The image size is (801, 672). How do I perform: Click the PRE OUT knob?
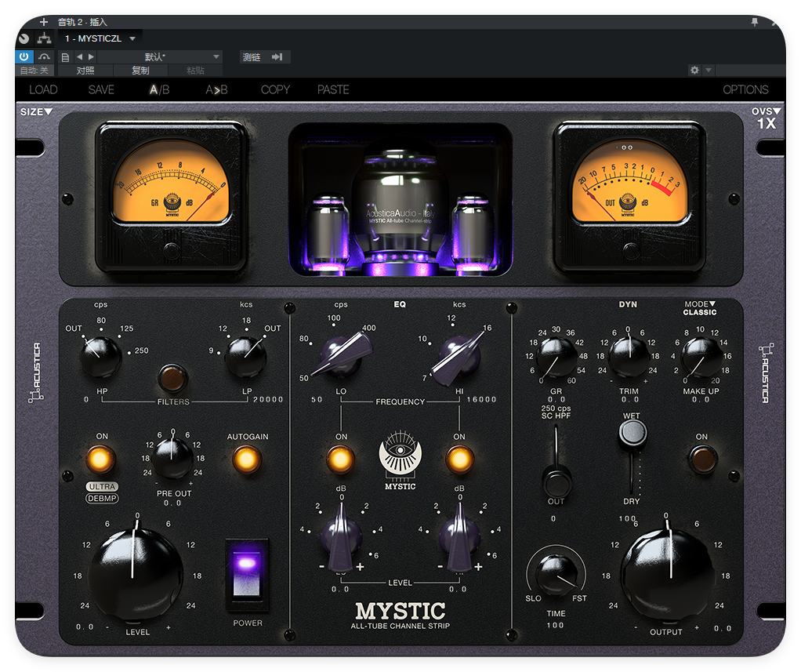172,457
